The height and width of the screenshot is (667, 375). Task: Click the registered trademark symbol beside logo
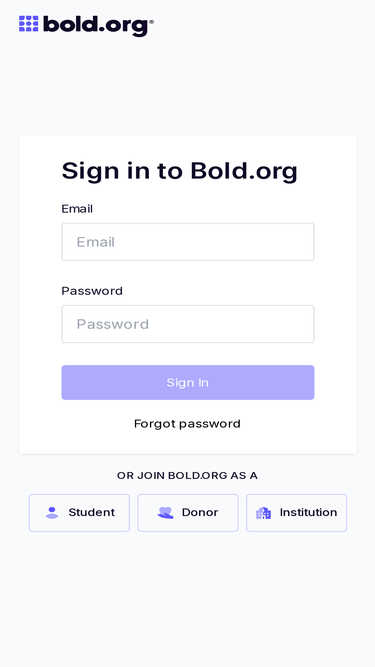(x=151, y=20)
